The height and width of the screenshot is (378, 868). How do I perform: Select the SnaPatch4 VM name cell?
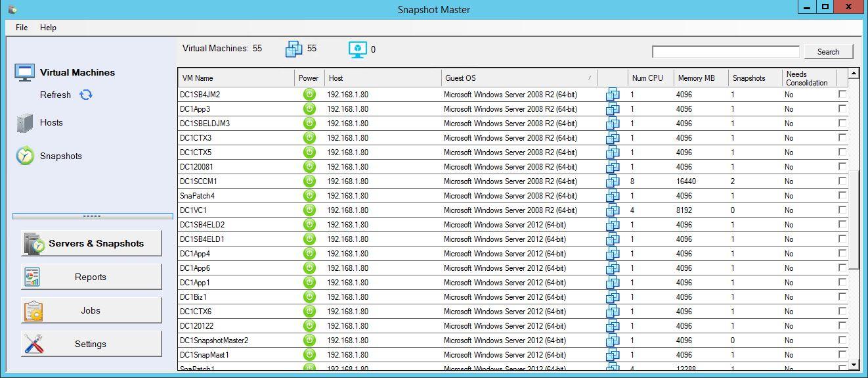click(236, 196)
